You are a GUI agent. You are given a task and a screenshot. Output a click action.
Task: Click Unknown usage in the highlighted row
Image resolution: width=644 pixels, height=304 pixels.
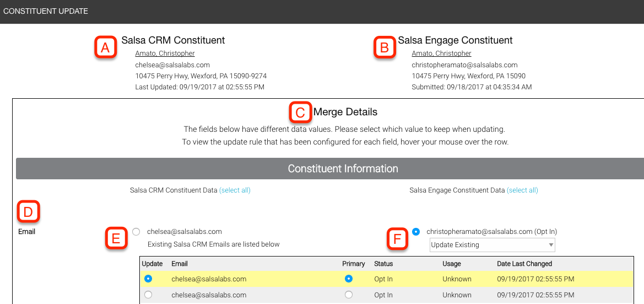tap(457, 279)
